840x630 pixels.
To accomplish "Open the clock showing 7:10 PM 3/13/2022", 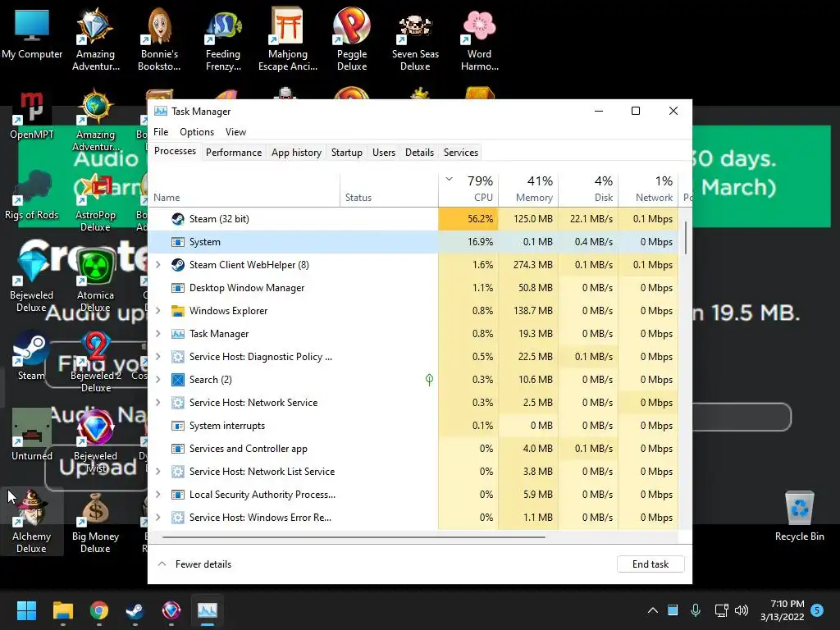I will click(x=782, y=610).
